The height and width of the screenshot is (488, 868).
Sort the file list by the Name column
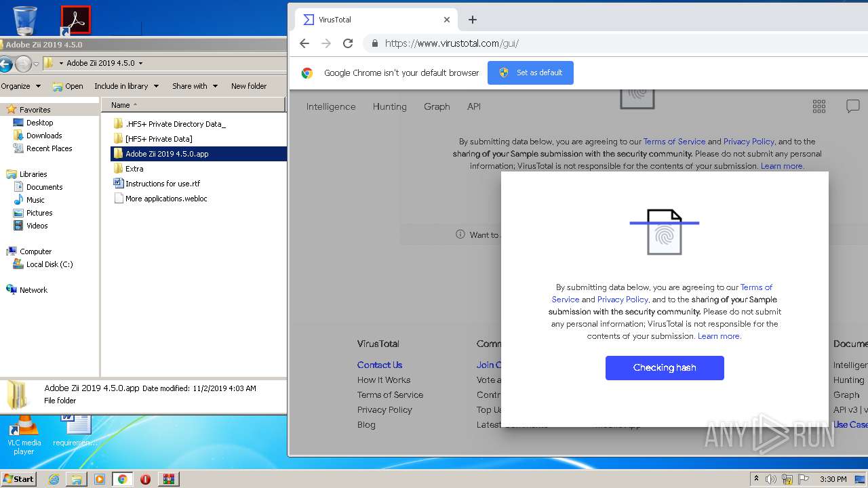point(193,105)
